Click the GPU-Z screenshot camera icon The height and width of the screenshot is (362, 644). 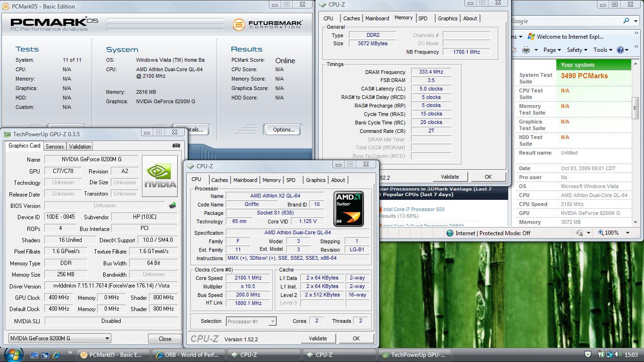(x=176, y=146)
